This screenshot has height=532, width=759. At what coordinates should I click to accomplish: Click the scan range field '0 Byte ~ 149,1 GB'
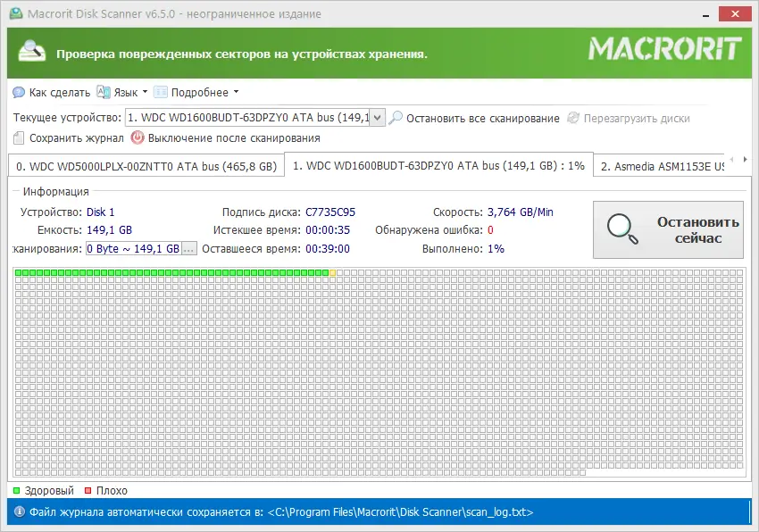[134, 249]
